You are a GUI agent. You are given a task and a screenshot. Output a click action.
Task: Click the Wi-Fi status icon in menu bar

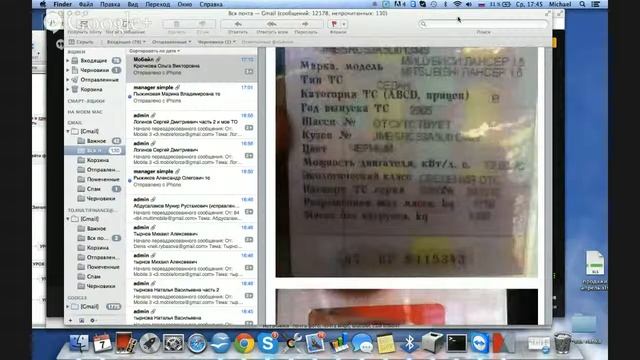coord(457,4)
